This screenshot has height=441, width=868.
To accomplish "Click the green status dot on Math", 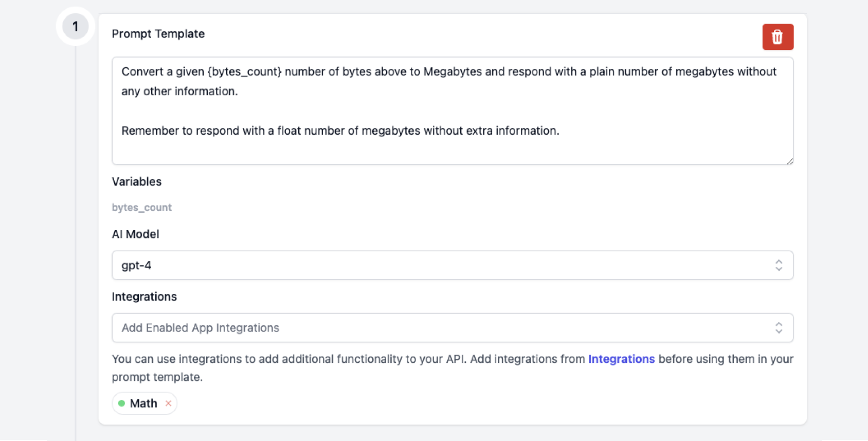I will pyautogui.click(x=122, y=403).
